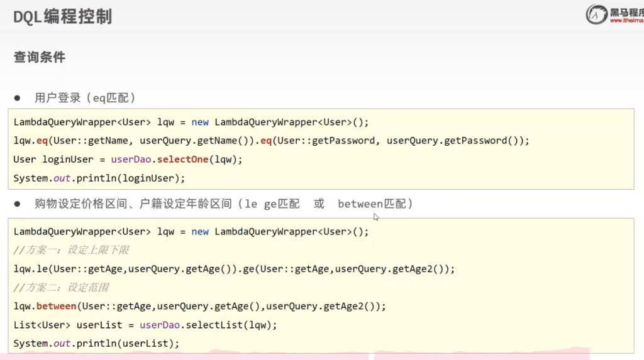Select the 查询条件 section heading
The image size is (644, 360).
40,57
